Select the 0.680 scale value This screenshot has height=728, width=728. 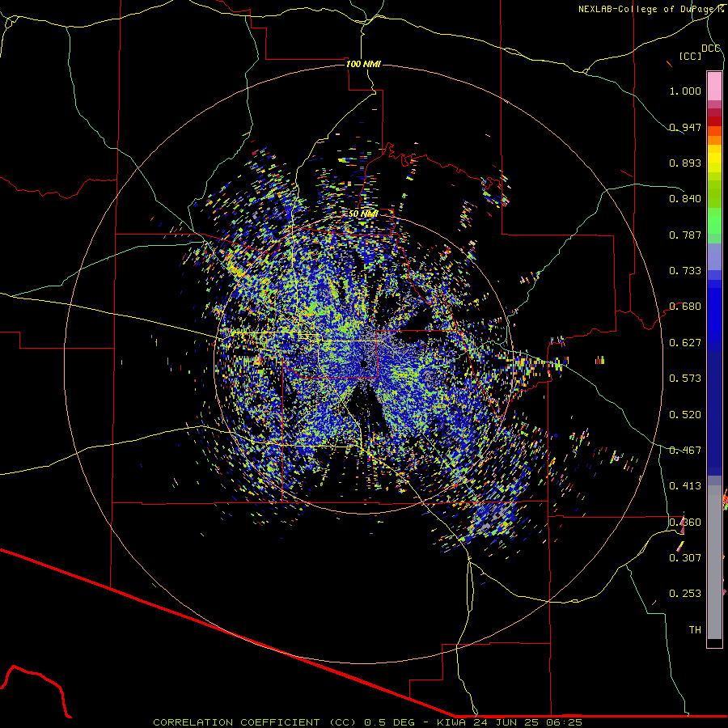(x=685, y=306)
